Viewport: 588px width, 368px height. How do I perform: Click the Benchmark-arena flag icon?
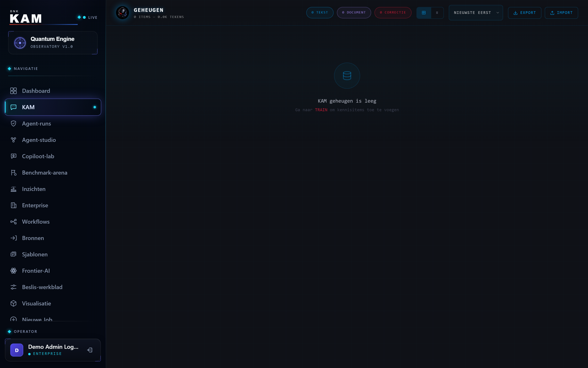13,173
